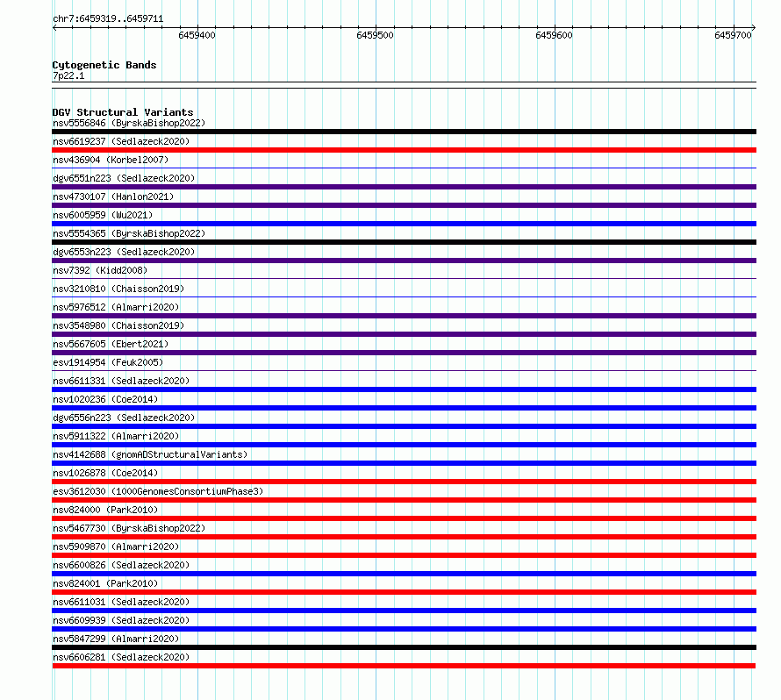Viewport: 781px width, 700px height.
Task: Click the 6459500 ruler coordinate label
Action: coord(375,35)
